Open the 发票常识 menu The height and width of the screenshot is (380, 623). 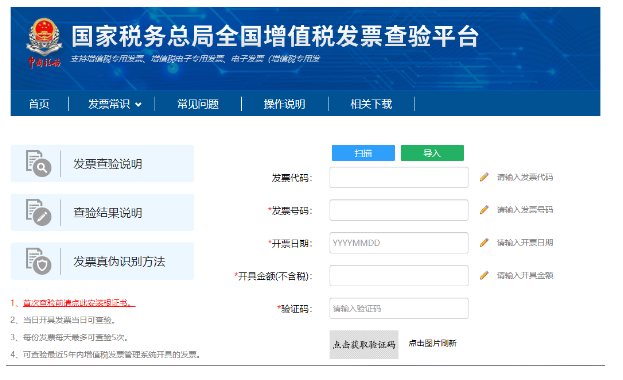click(x=109, y=104)
